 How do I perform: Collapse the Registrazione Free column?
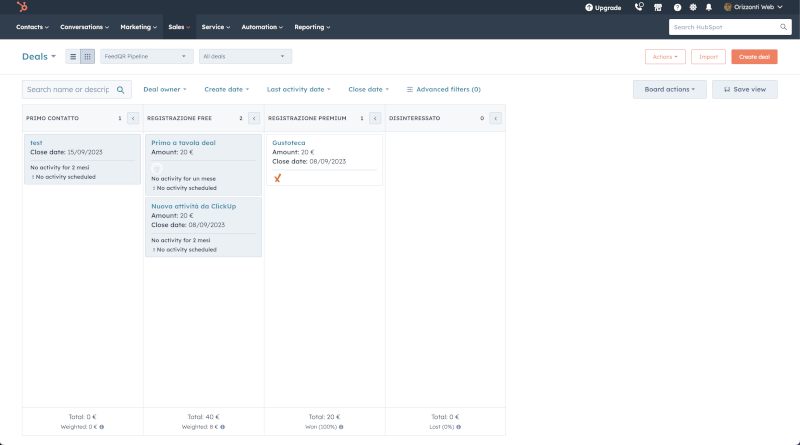point(254,118)
